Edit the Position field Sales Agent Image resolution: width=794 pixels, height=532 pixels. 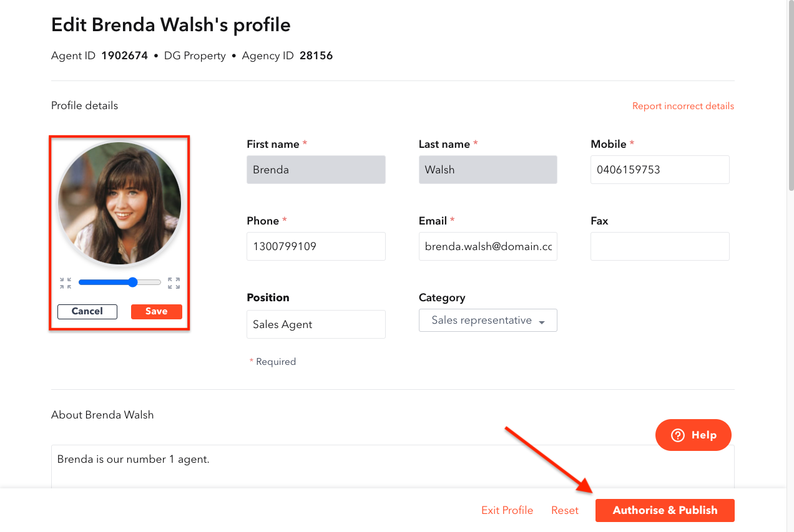(316, 324)
